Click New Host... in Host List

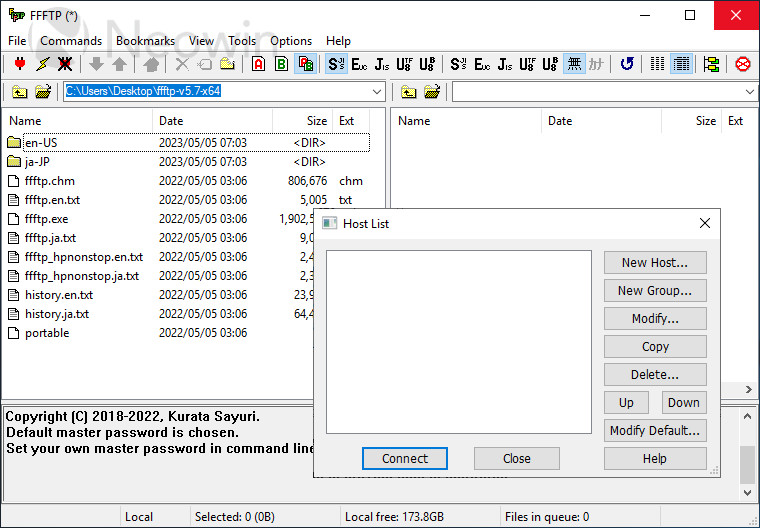click(x=655, y=263)
